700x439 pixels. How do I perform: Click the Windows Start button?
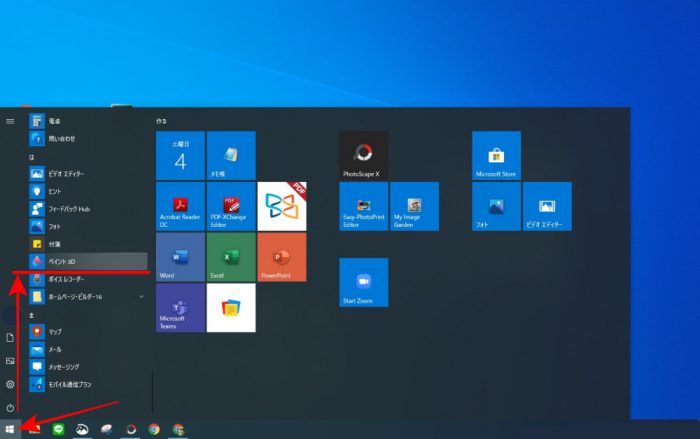pos(10,429)
